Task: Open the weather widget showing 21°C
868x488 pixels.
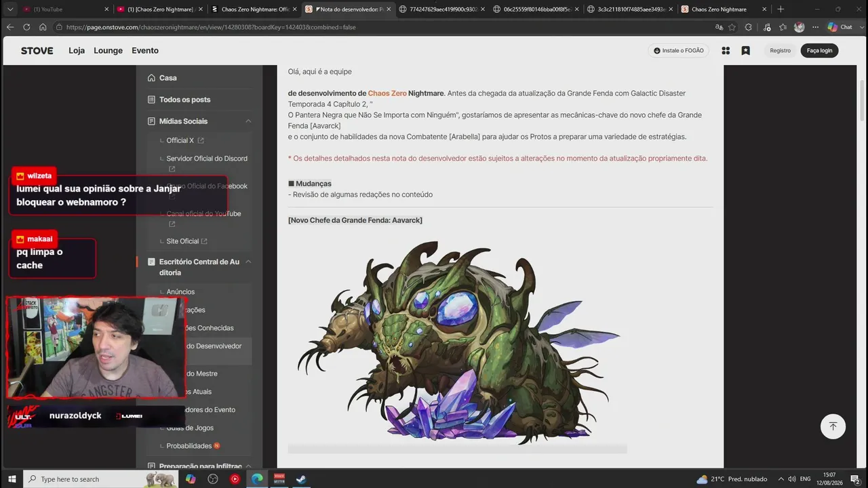Action: tap(732, 479)
